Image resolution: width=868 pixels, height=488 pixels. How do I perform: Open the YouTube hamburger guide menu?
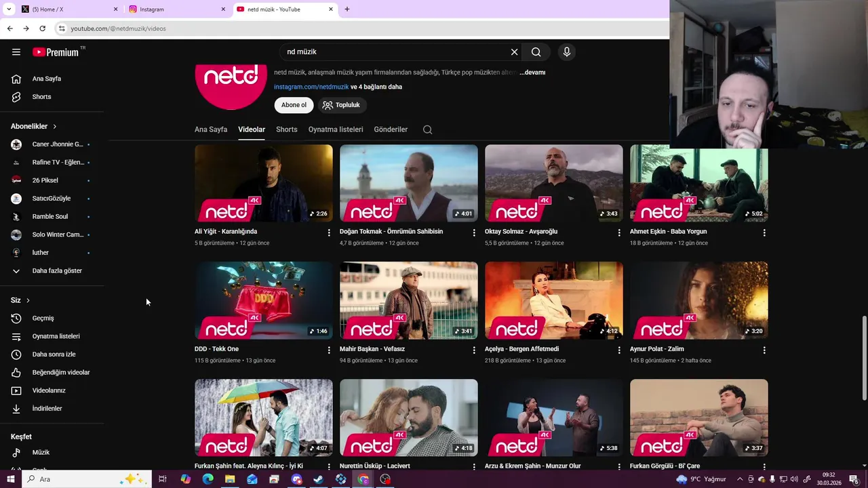click(16, 52)
